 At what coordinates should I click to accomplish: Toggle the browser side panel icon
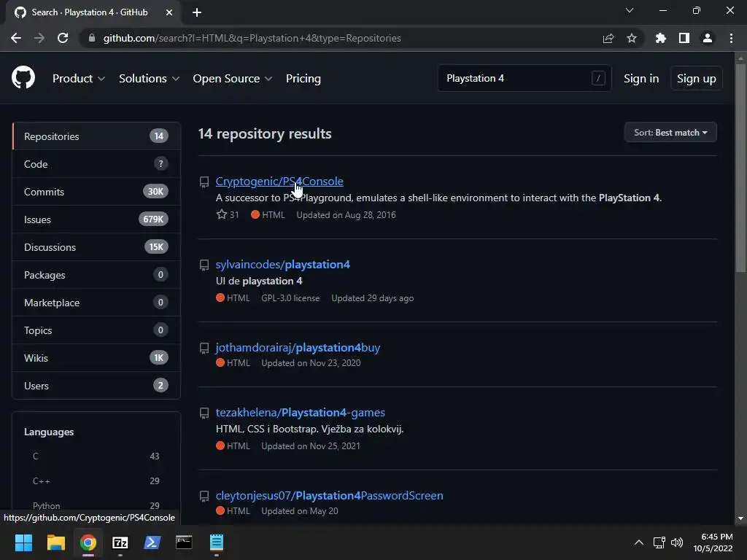click(684, 38)
